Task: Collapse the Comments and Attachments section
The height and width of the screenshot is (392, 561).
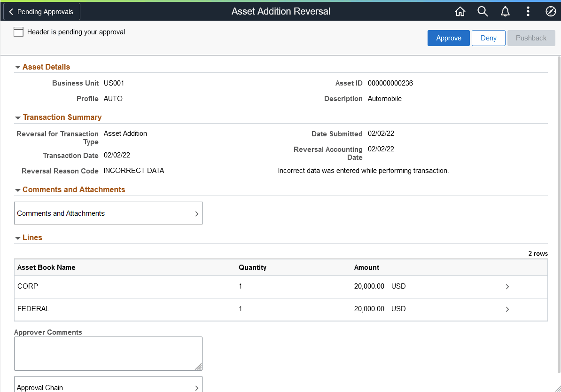Action: pos(18,189)
